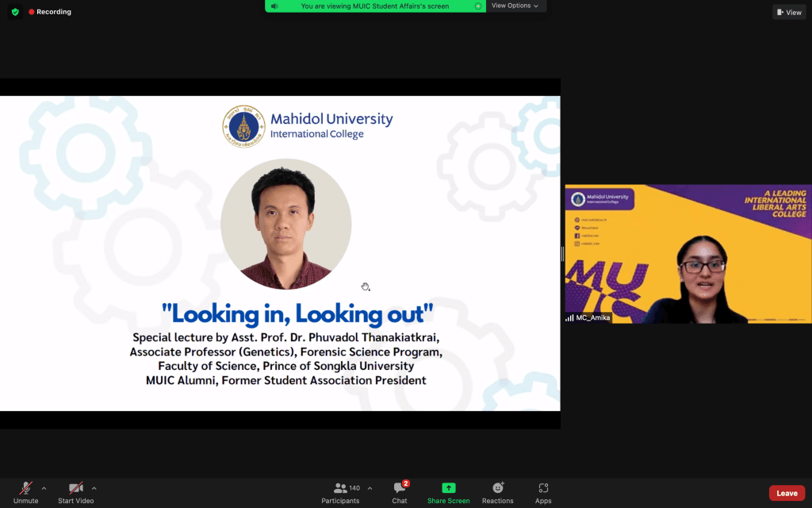
Task: Open the View Options menu
Action: [515, 6]
